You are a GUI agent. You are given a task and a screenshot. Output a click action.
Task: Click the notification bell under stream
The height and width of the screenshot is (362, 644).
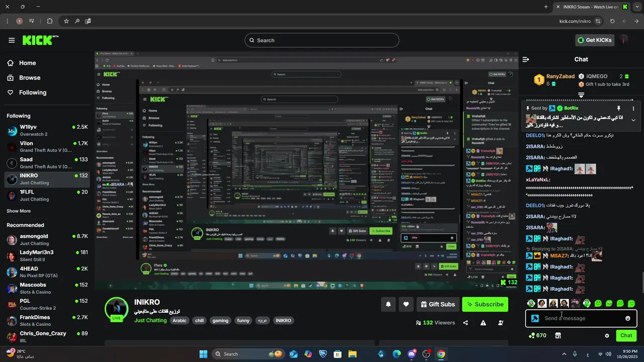click(x=388, y=304)
